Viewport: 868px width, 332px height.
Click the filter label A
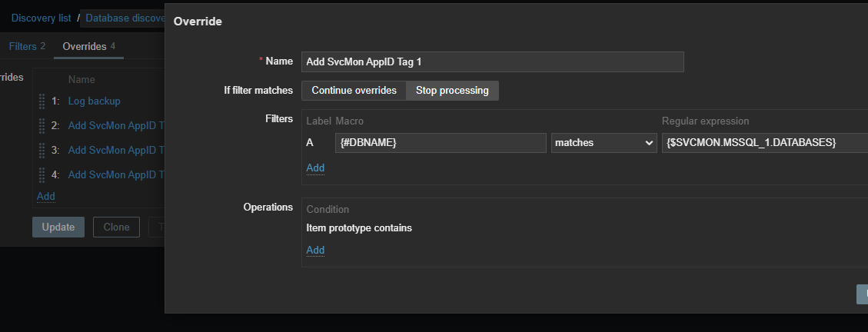pyautogui.click(x=309, y=143)
